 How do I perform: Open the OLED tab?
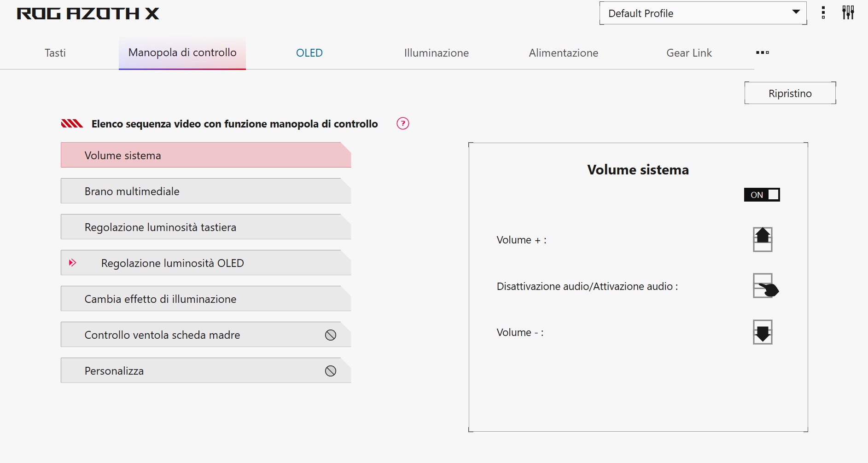[309, 53]
